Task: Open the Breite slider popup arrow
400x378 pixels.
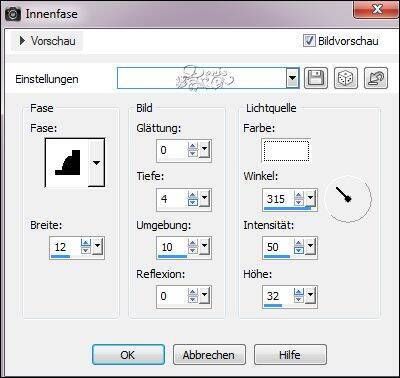Action: coord(97,247)
